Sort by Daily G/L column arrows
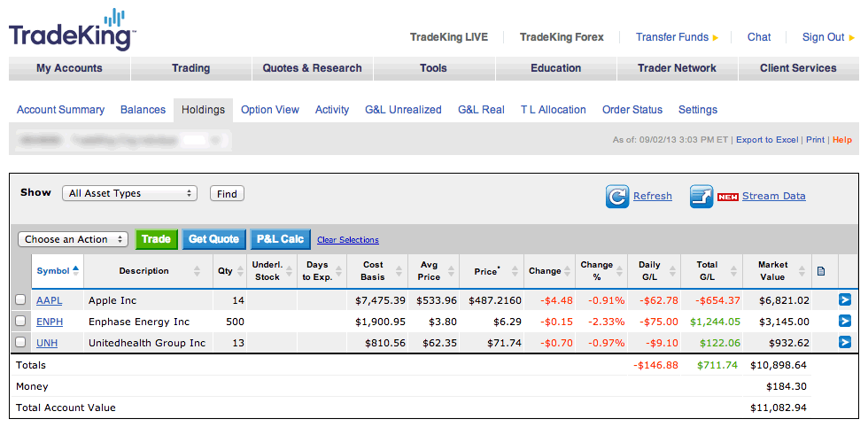The width and height of the screenshot is (868, 427). coord(672,271)
